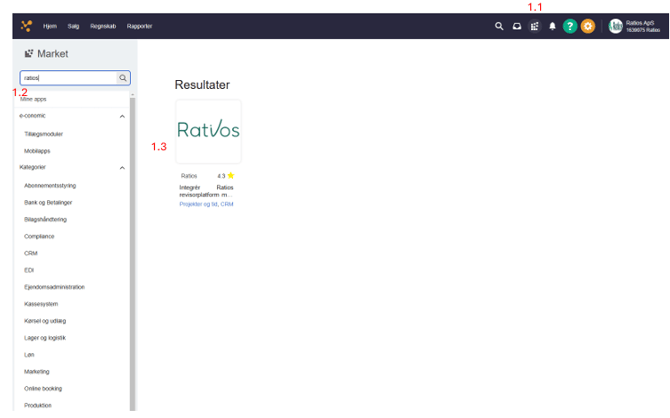Click the yellow rating star for Ratios

pyautogui.click(x=231, y=175)
